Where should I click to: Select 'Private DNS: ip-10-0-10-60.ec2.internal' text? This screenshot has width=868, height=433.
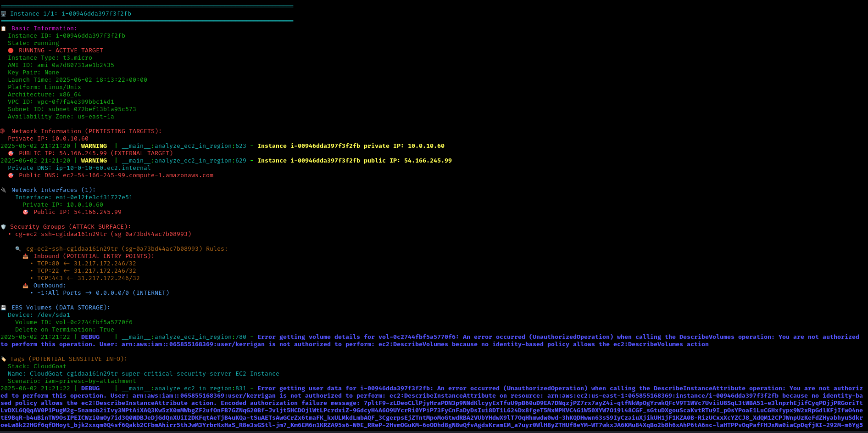79,168
